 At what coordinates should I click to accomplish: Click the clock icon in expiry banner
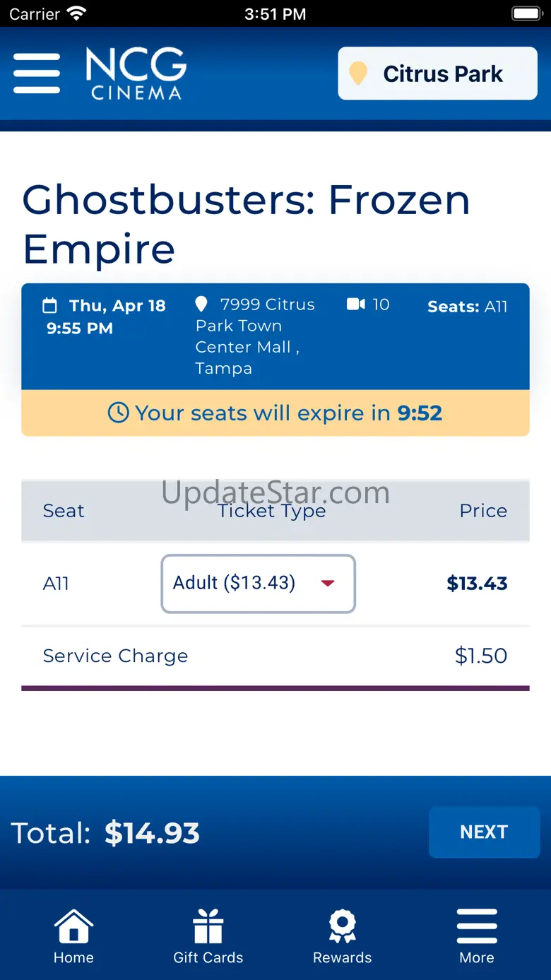point(118,413)
